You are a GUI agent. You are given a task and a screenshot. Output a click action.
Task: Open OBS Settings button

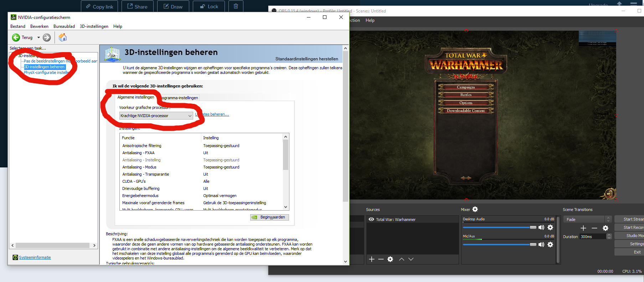click(629, 244)
